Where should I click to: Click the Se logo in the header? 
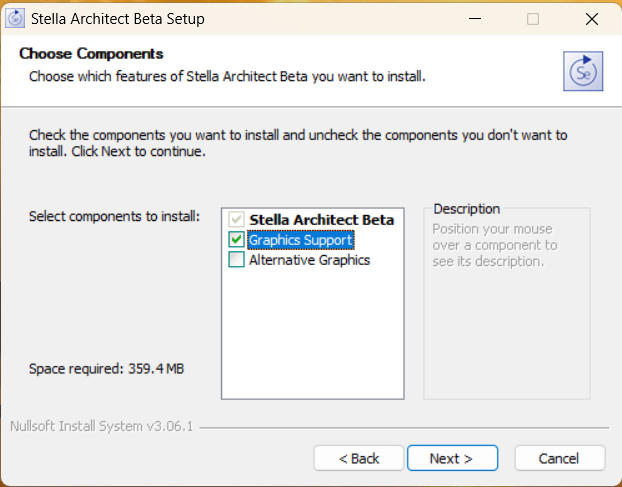(x=583, y=71)
